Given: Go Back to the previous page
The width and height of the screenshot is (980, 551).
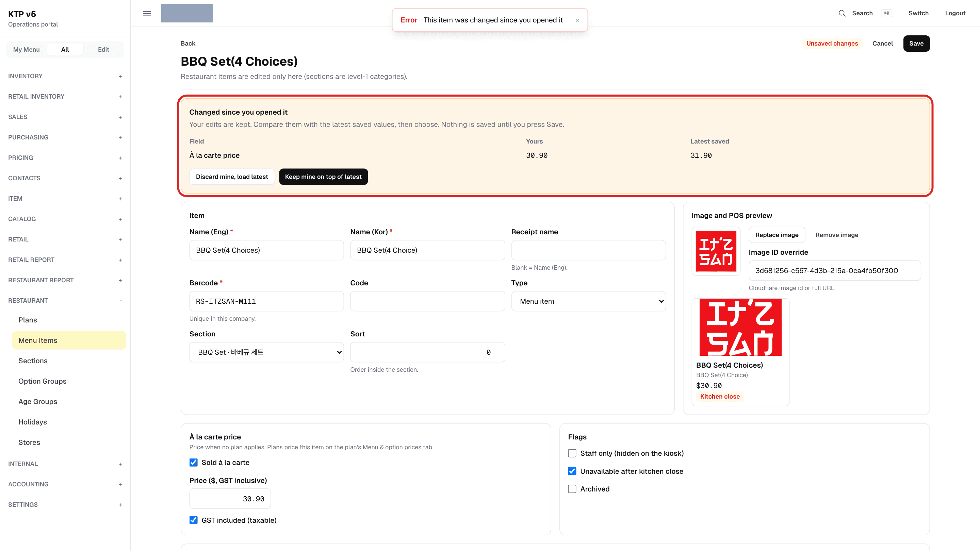Looking at the screenshot, I should (x=188, y=43).
